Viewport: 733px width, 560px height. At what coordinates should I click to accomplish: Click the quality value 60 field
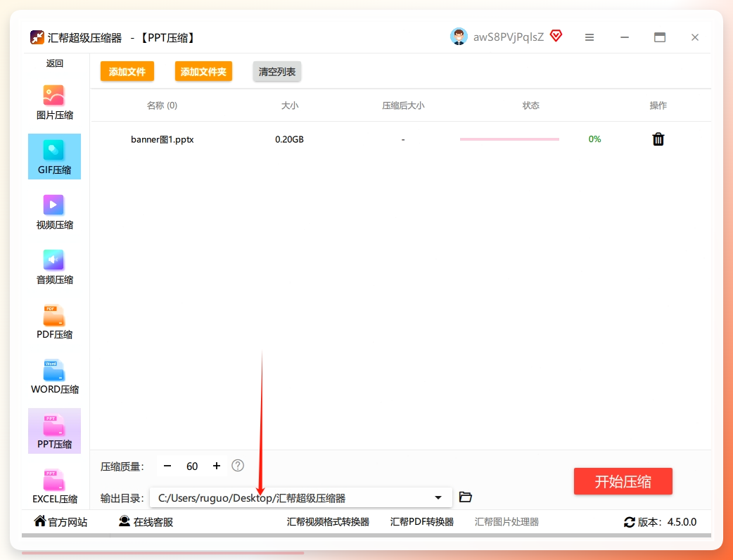[192, 466]
